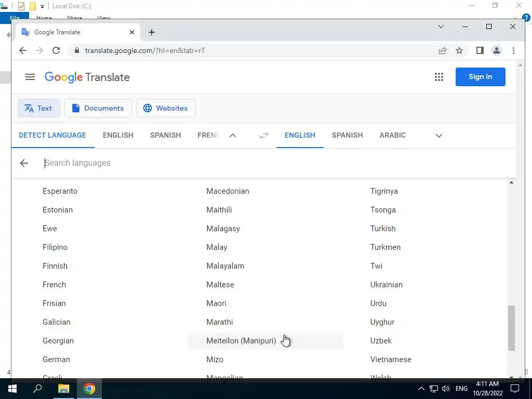Select Arabic as target language
The image size is (532, 399).
[x=393, y=135]
